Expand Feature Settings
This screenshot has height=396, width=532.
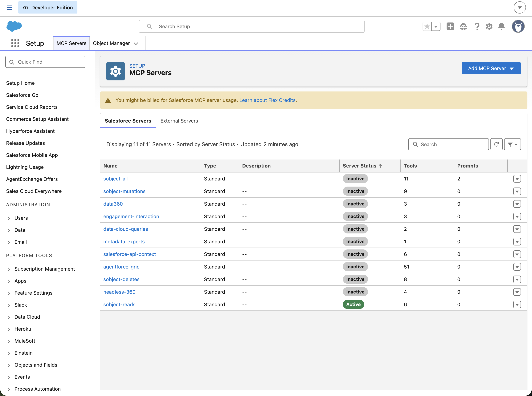point(9,293)
